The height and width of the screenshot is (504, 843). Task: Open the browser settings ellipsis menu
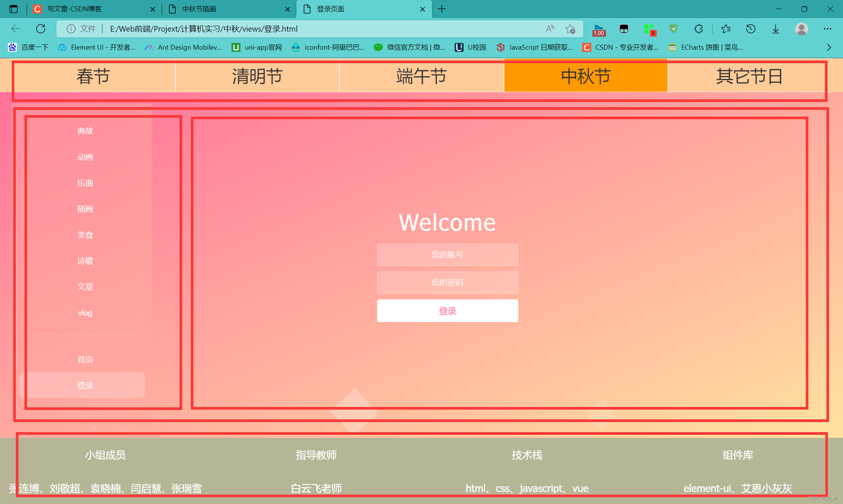pyautogui.click(x=827, y=29)
